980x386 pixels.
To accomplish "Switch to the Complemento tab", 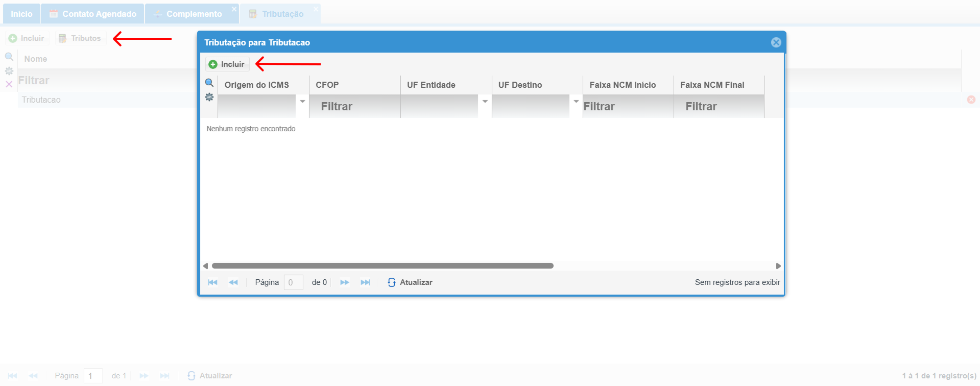I will 192,14.
